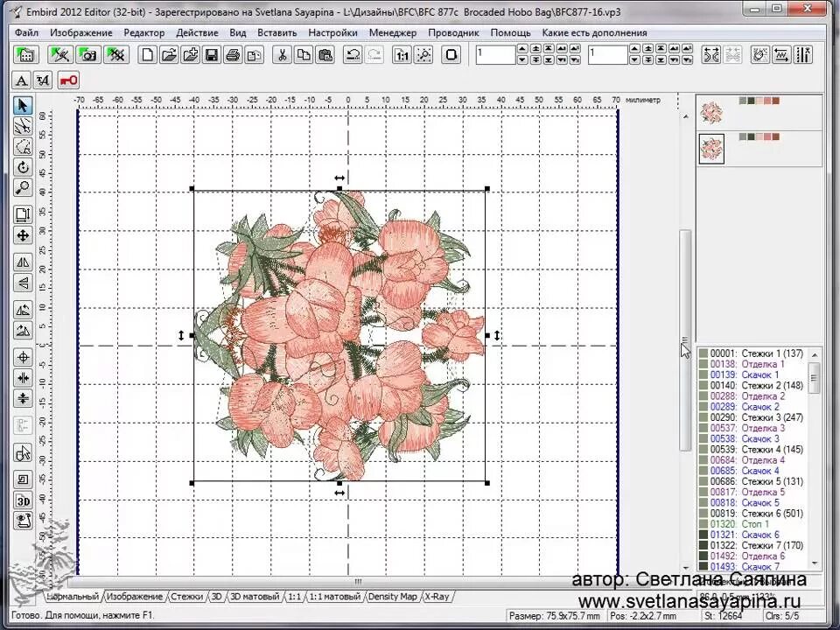
Task: Open the resize design tool
Action: (23, 215)
